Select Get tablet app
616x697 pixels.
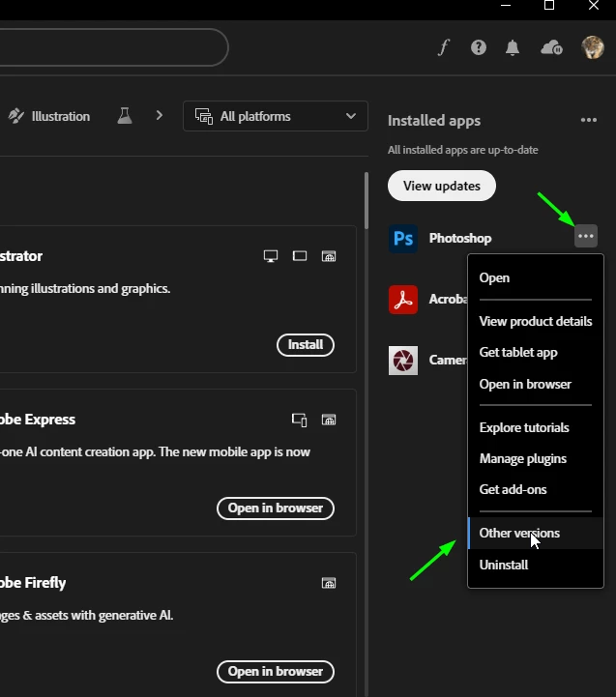pyautogui.click(x=536, y=353)
